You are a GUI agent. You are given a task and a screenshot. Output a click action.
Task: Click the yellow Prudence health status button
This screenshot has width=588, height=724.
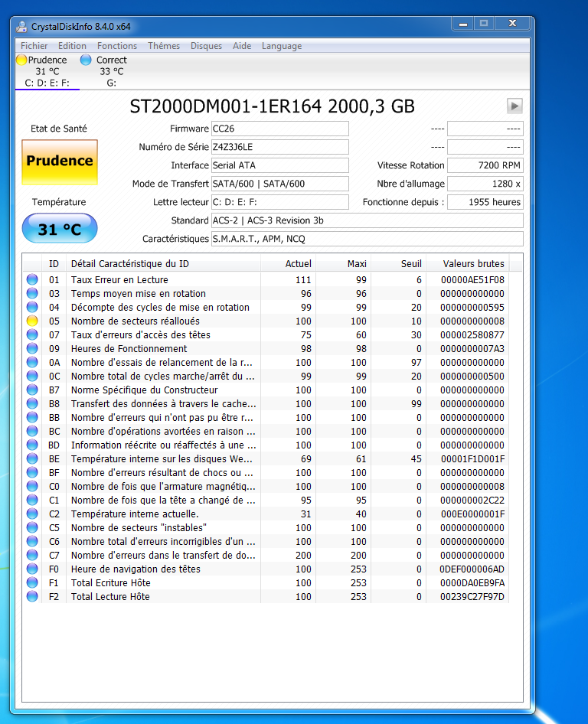60,162
